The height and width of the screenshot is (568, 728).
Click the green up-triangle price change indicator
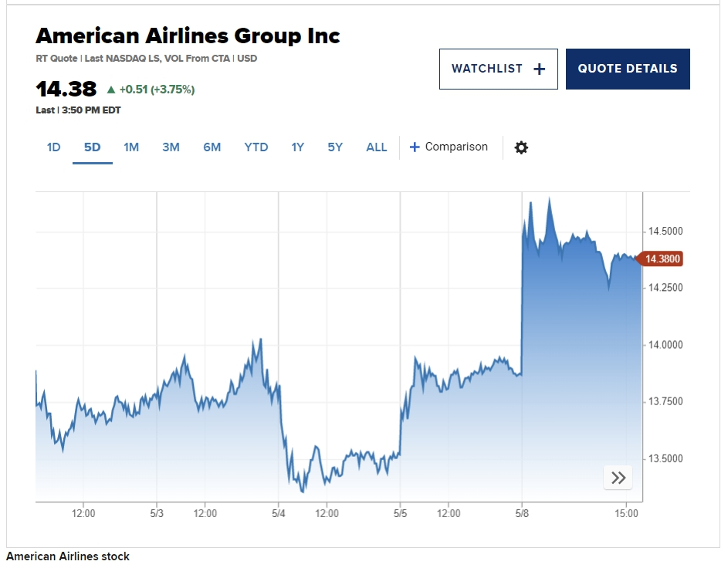[111, 90]
